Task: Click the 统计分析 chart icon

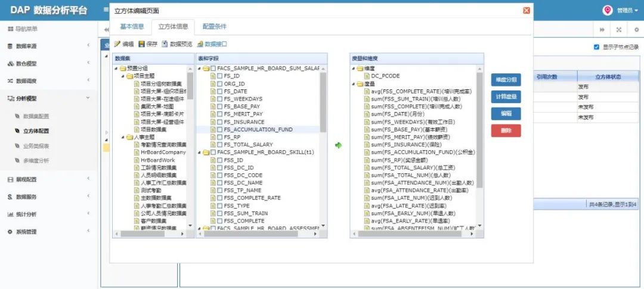Action: (10, 215)
